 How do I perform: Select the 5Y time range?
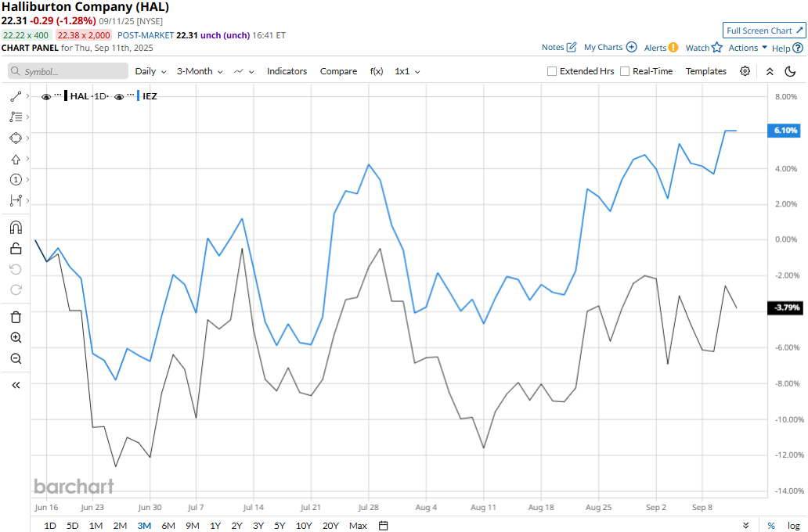click(280, 525)
